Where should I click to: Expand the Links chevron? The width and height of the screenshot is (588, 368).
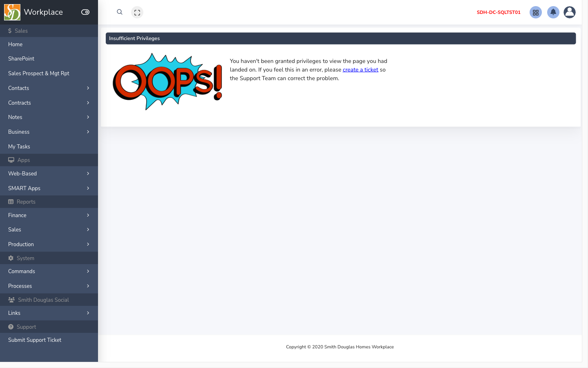pyautogui.click(x=88, y=313)
